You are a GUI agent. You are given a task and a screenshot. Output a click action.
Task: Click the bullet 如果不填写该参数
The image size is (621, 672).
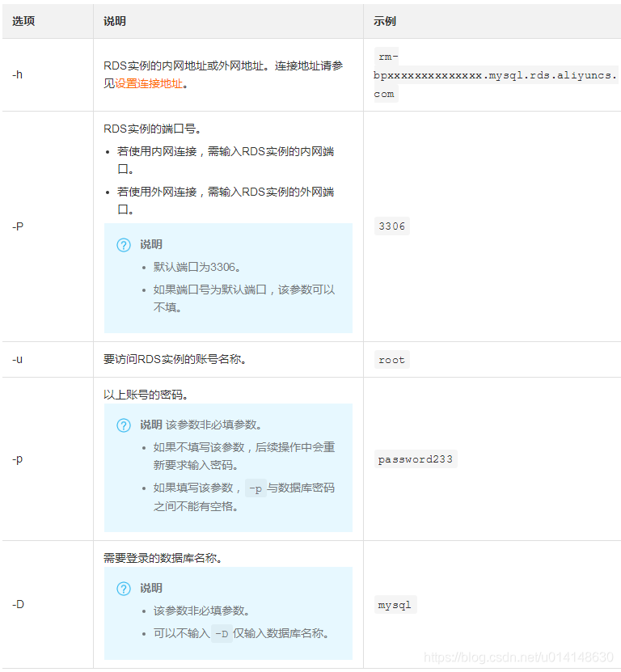point(244,456)
